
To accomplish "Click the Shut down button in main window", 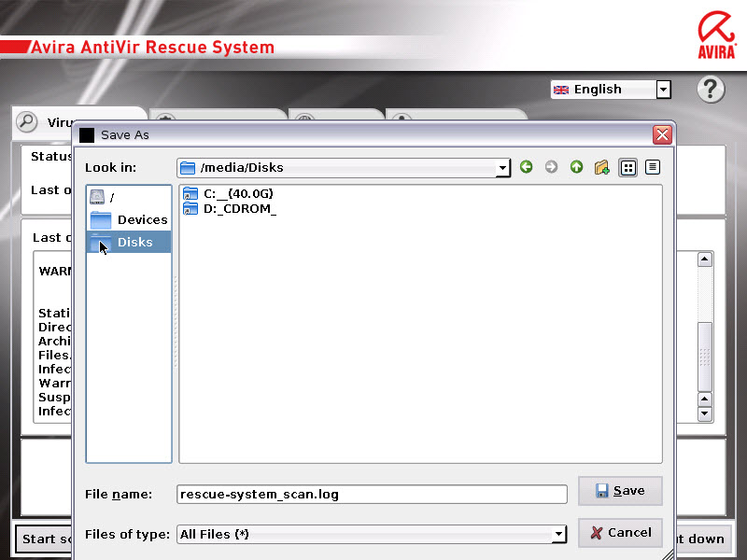I will coord(704,539).
